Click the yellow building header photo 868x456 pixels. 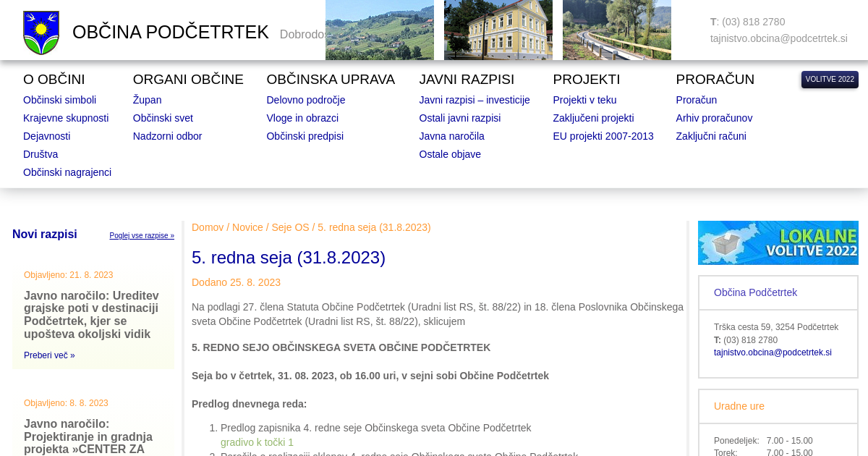498,30
